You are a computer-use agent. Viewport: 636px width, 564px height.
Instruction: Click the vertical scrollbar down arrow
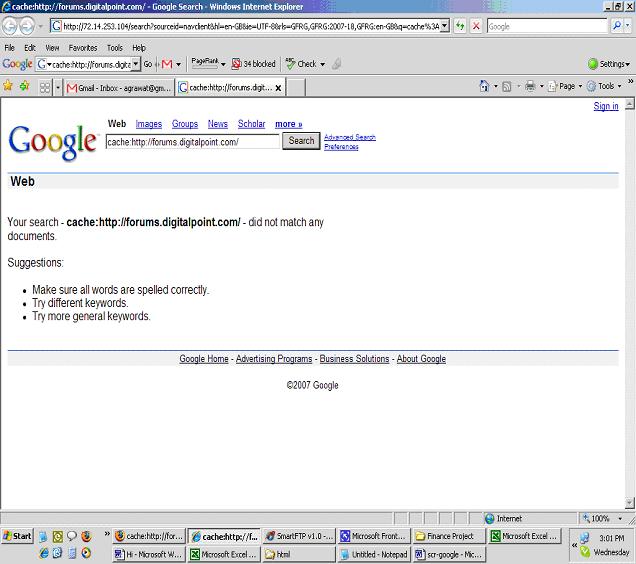[x=629, y=503]
